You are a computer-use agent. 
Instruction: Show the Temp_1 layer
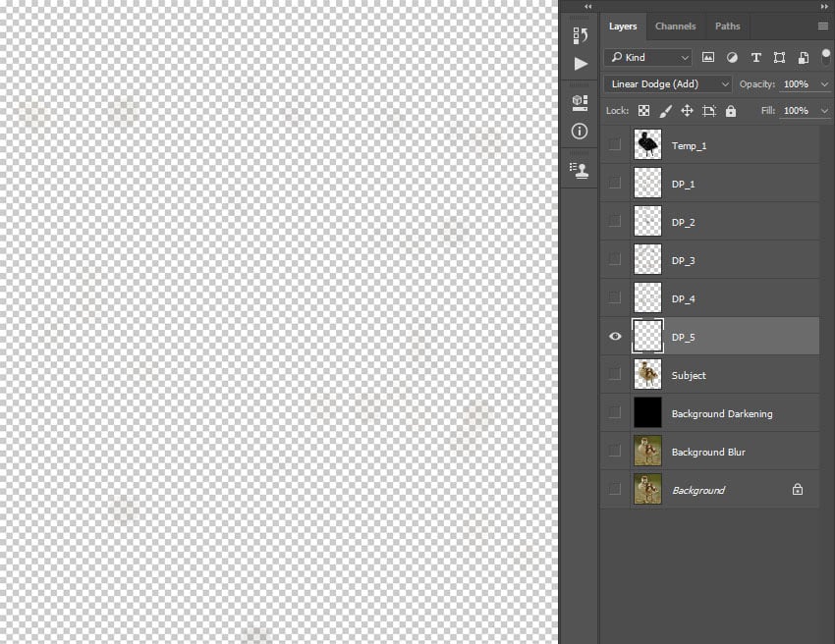coord(615,144)
